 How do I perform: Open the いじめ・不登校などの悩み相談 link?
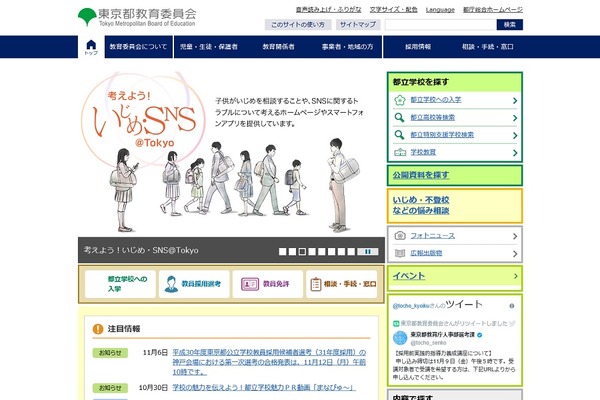pos(421,205)
